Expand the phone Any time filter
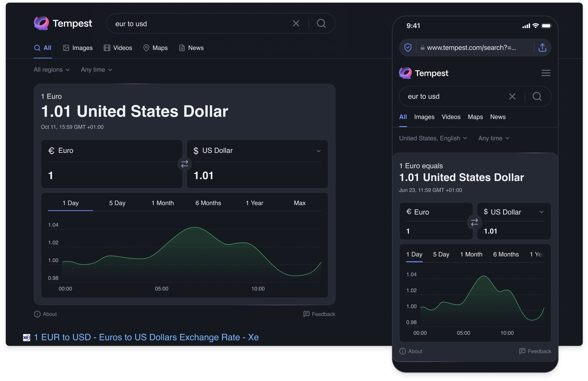The width and height of the screenshot is (588, 381). pos(494,138)
